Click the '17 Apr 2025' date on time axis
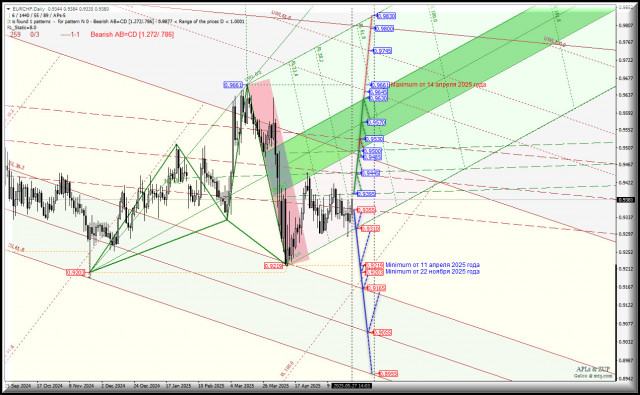Image resolution: width=640 pixels, height=395 pixels. pyautogui.click(x=307, y=386)
